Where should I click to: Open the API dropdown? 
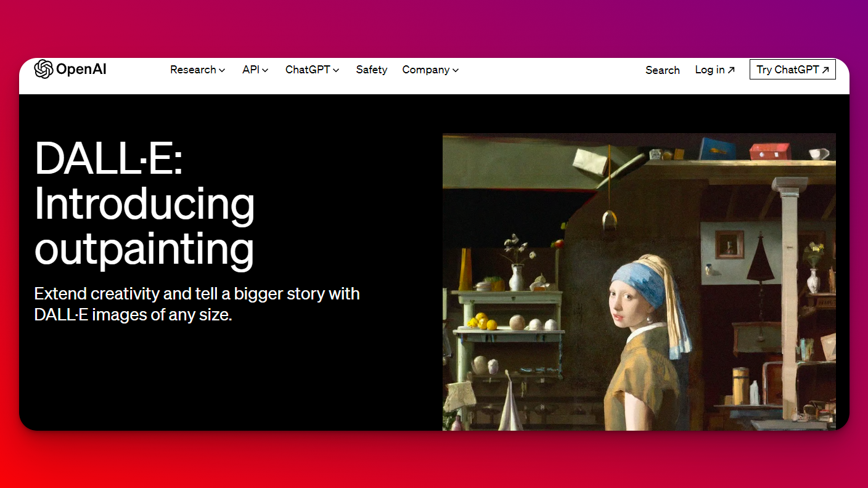(255, 70)
